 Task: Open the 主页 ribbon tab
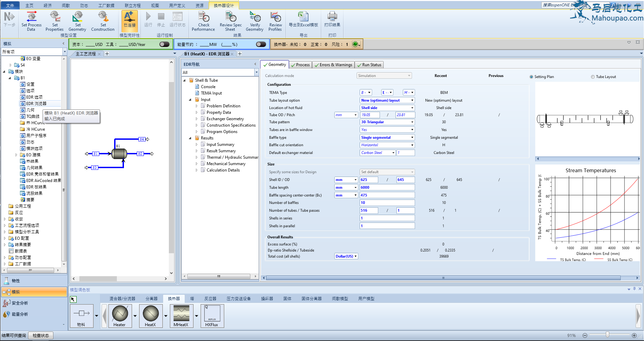click(29, 5)
